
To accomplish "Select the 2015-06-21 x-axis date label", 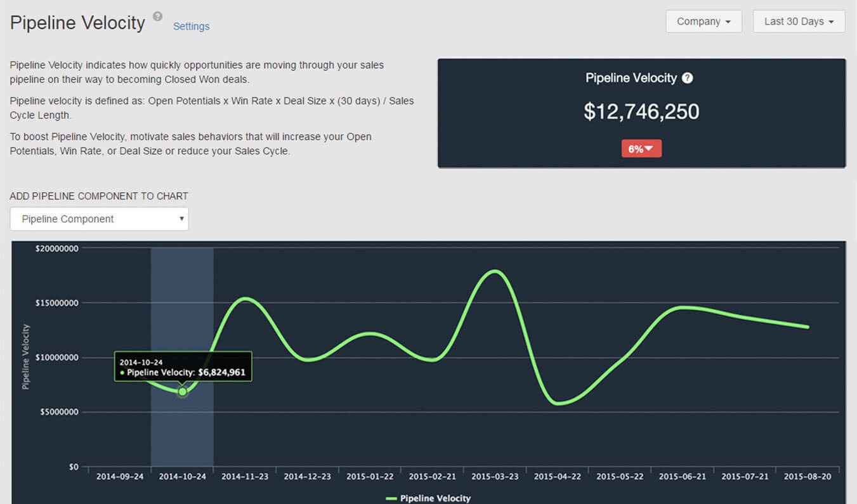I will (682, 477).
